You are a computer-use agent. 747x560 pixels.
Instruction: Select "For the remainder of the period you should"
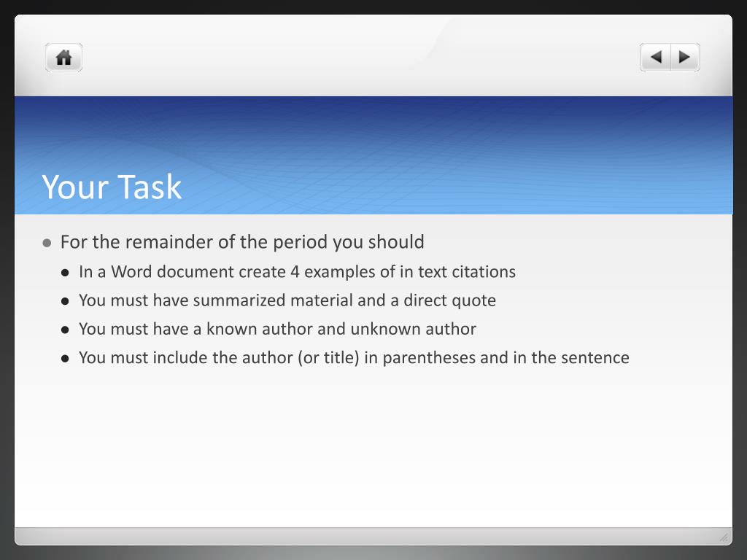242,242
